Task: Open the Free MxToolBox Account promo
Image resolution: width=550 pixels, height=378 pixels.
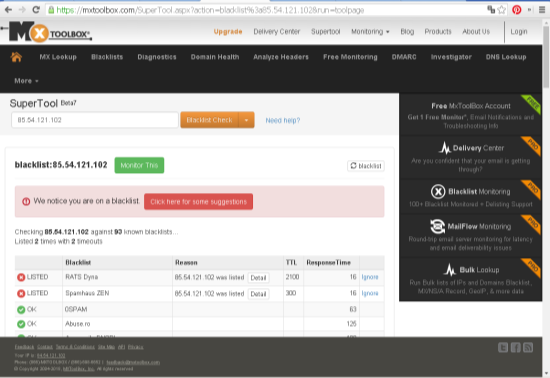Action: [470, 115]
